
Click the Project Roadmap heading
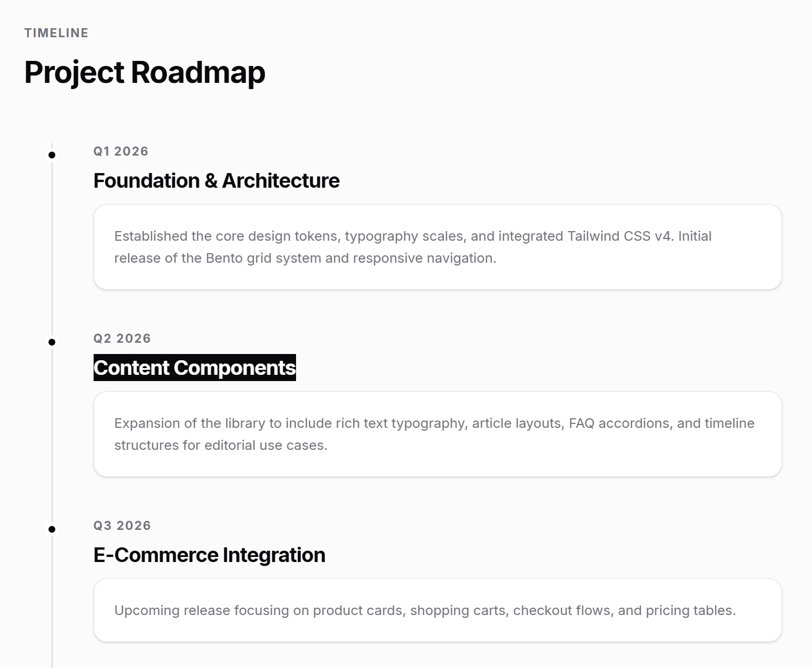pos(144,73)
